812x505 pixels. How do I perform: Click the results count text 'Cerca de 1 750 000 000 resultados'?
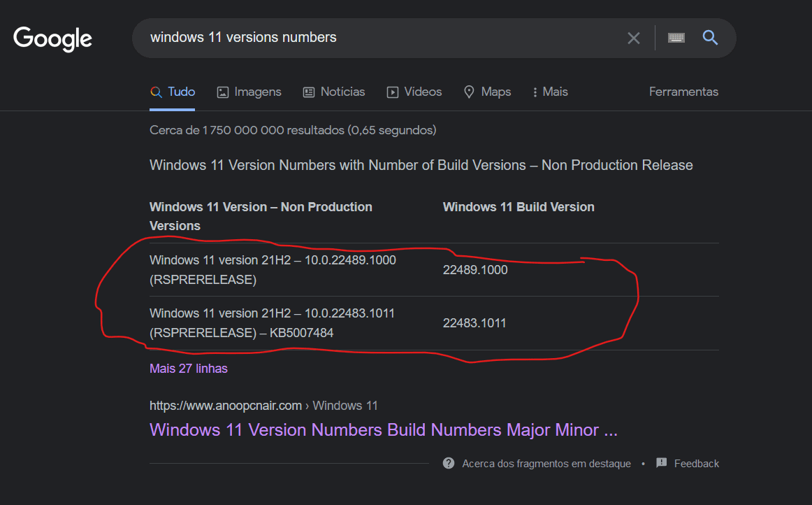click(x=247, y=130)
